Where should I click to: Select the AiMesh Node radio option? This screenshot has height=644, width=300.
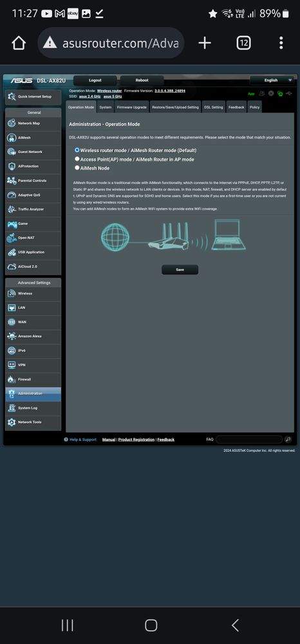tap(77, 168)
